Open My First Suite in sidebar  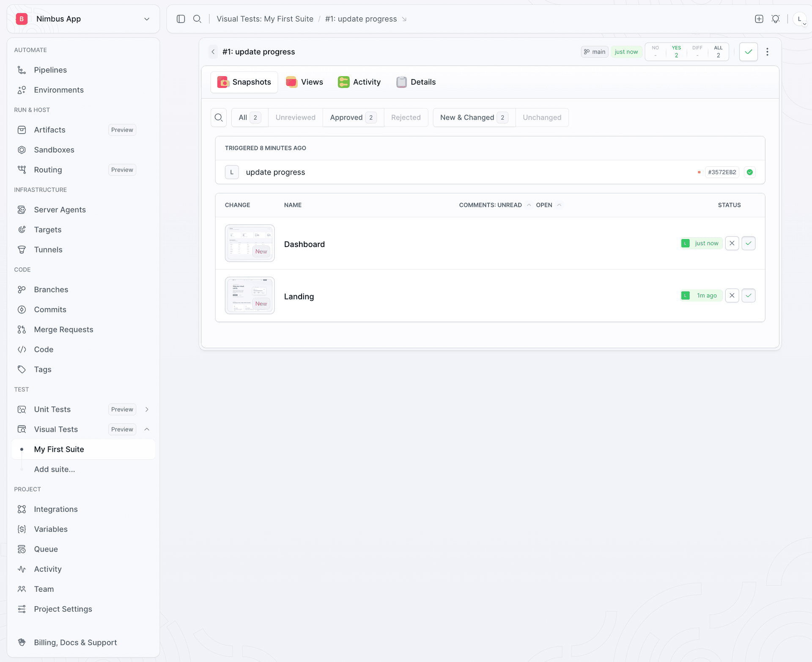click(83, 449)
